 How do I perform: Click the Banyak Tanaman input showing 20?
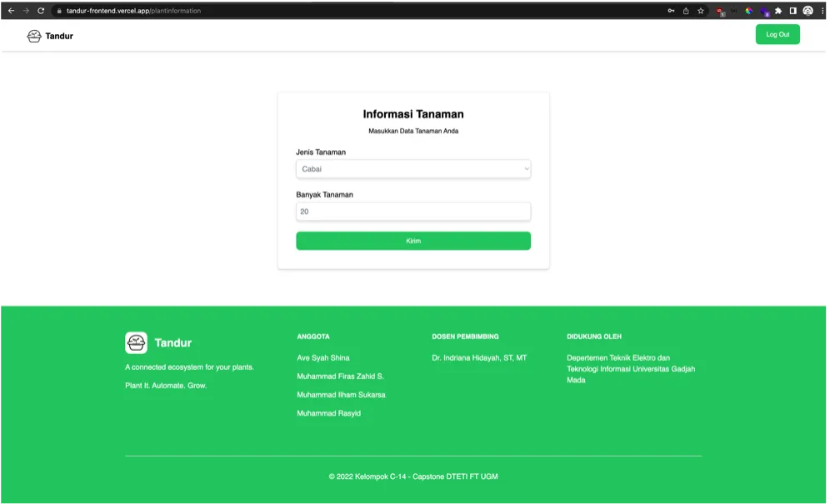pyautogui.click(x=413, y=211)
